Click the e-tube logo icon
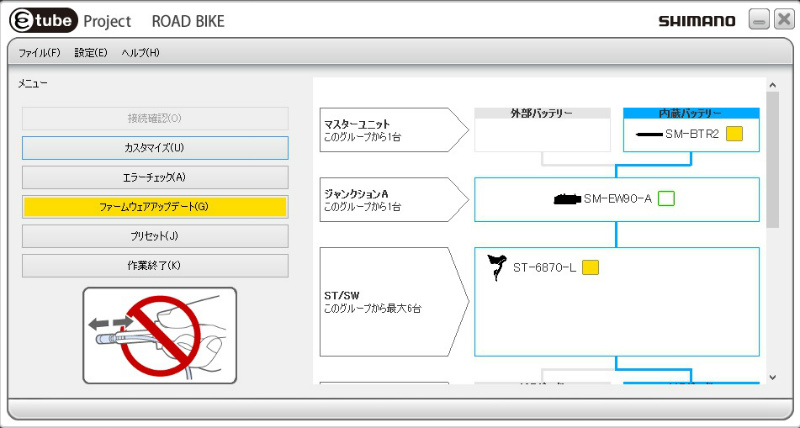The image size is (800, 428). pyautogui.click(x=44, y=21)
